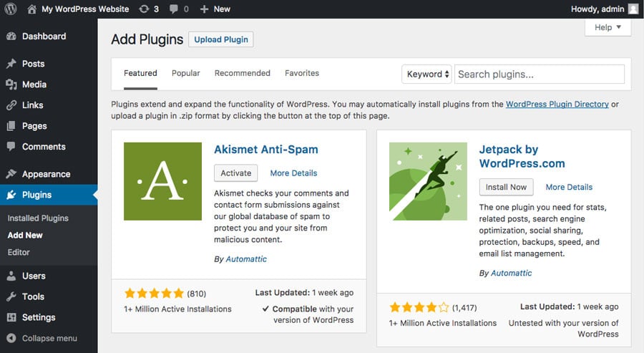Open the comments bubble in admin bar
This screenshot has height=353, width=644.
pyautogui.click(x=175, y=9)
